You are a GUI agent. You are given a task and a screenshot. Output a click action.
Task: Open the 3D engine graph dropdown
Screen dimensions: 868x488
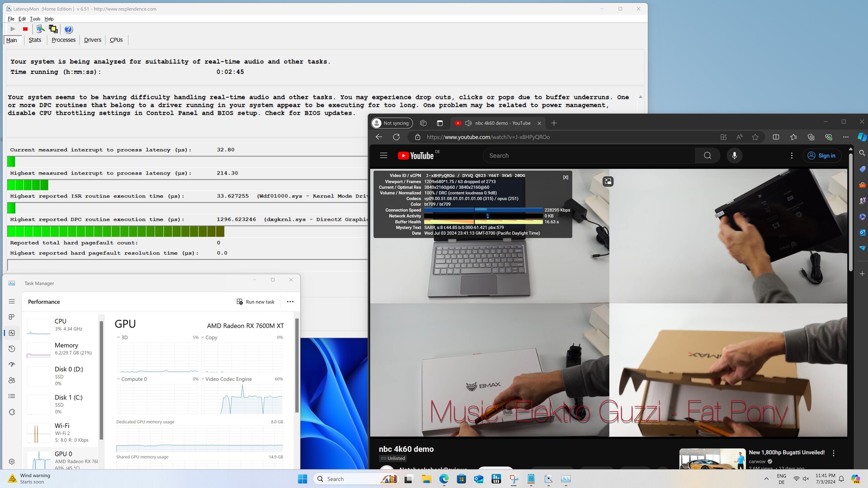118,338
